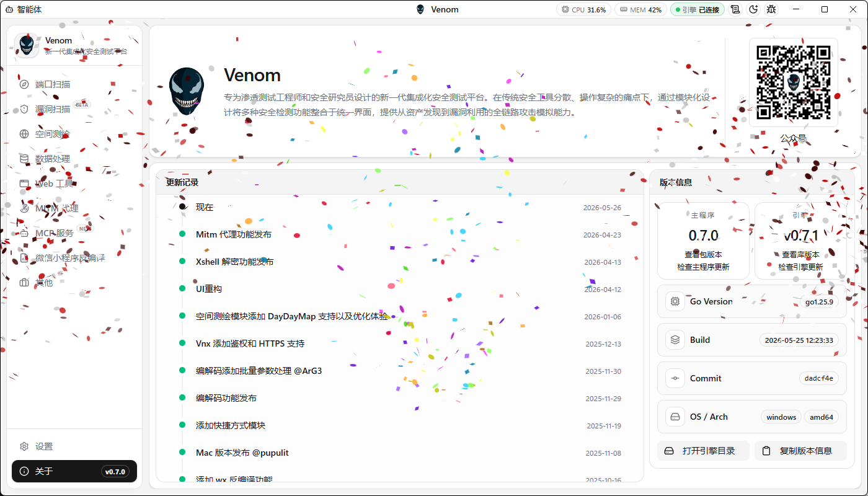The image size is (868, 496).
Task: Open 微信小程序反编译 in the sidebar
Action: [74, 258]
